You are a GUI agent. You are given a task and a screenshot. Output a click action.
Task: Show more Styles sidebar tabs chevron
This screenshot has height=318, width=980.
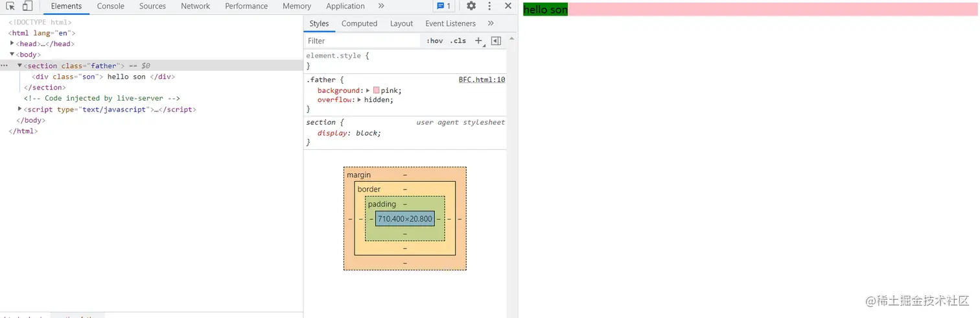coord(491,23)
